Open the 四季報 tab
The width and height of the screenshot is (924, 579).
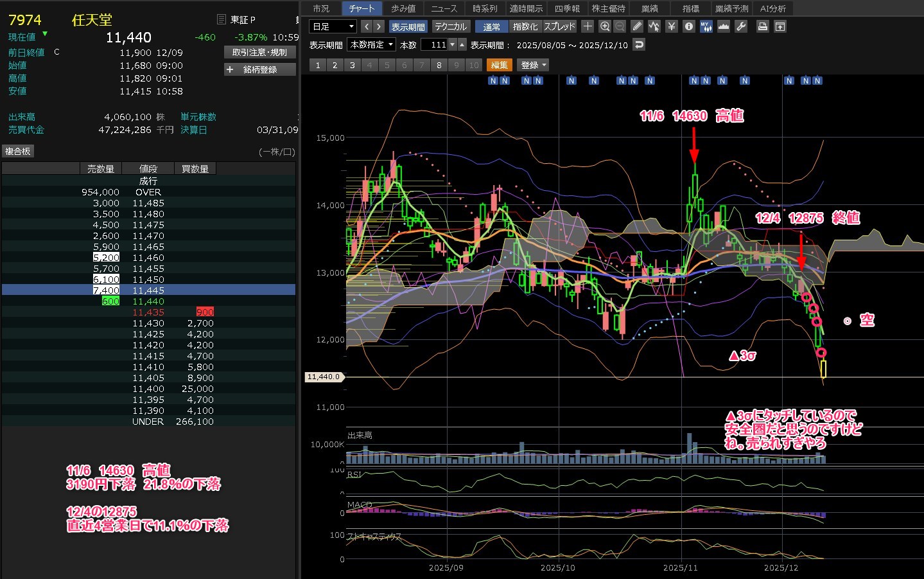pyautogui.click(x=567, y=8)
